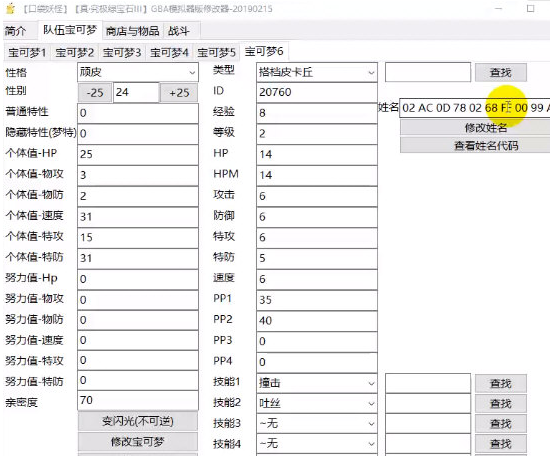Focus the 努力值-速度 field
550x456 pixels.
coord(138,340)
